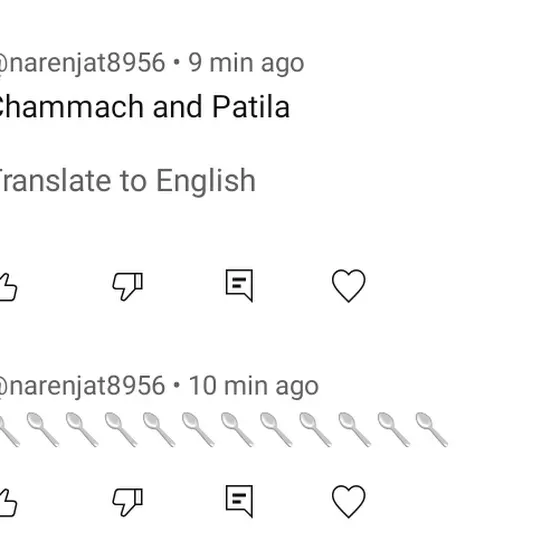Screen dimensions: 560x560
Task: Give a heart to the spoon emoji comment
Action: coord(349,501)
